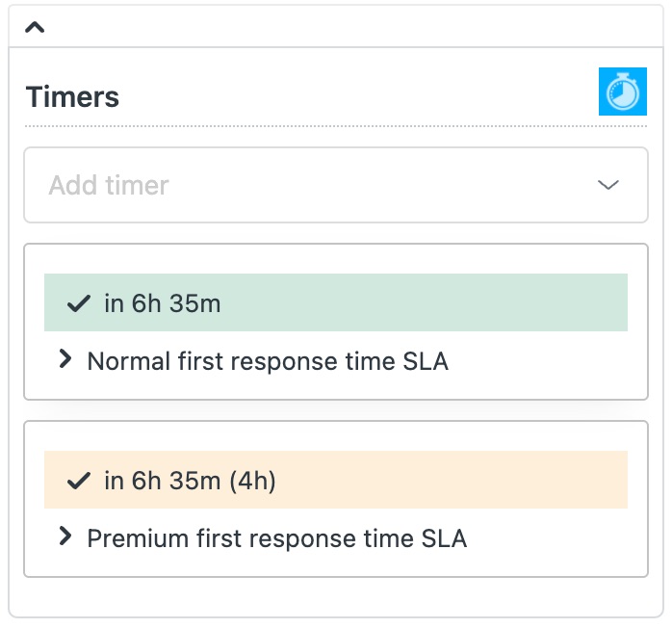Screen dimensions: 672x628
Task: Click the 'in 6h 35m (4h)' time text
Action: [x=190, y=481]
